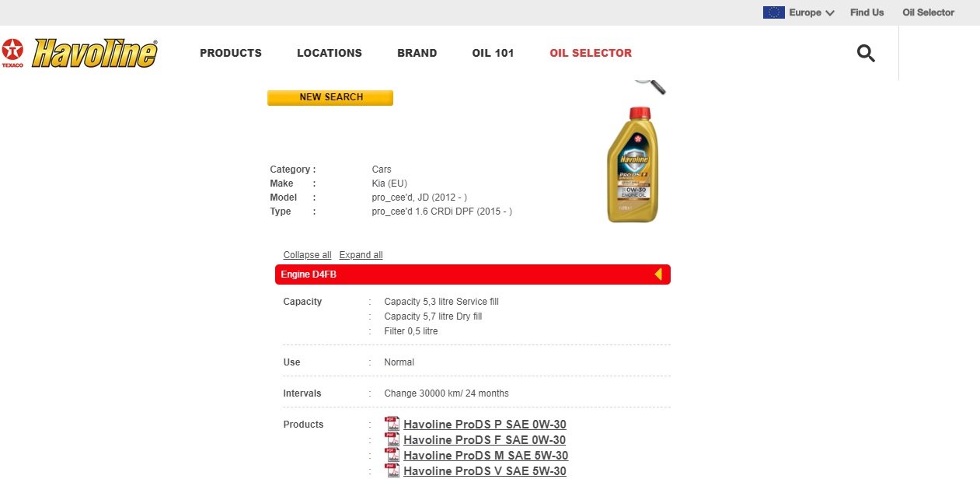Select the text "pro_cee'd 1.6 CRDi DPF (2015 - )"
980x486 pixels.
pos(442,212)
